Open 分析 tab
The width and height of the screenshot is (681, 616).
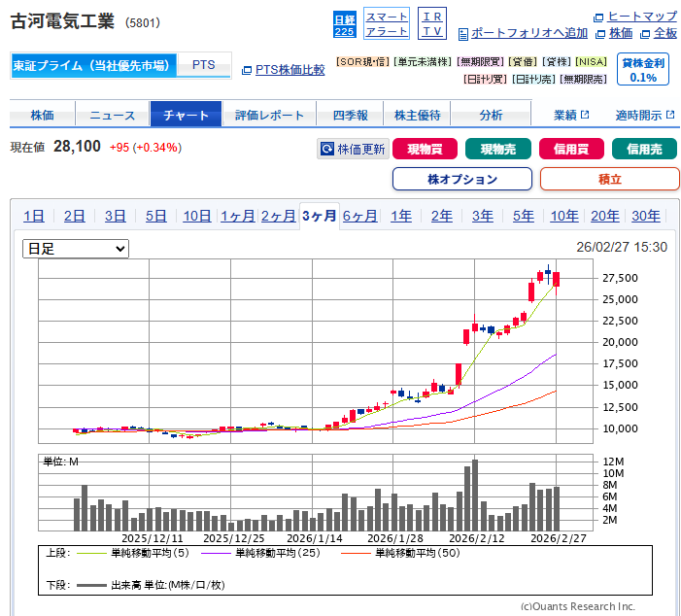pos(491,115)
